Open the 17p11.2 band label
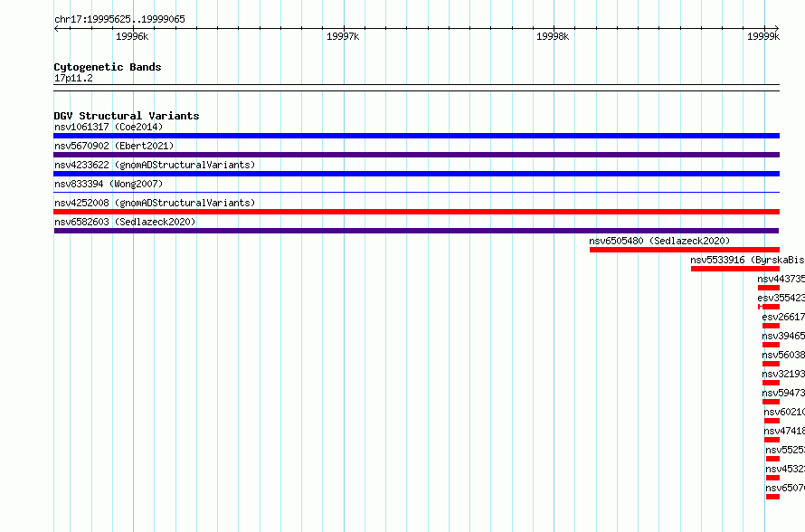The image size is (805, 532). (x=73, y=78)
